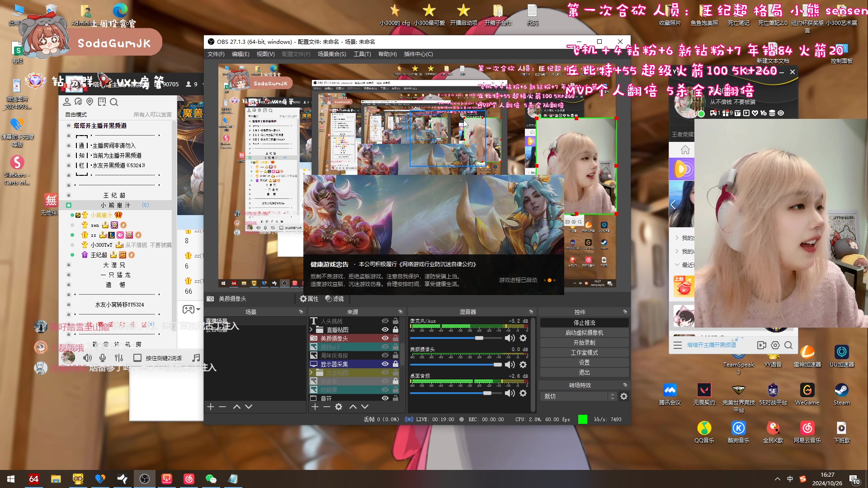The height and width of the screenshot is (488, 868).
Task: Open 场景集合(S) menu in OBS
Action: point(332,54)
